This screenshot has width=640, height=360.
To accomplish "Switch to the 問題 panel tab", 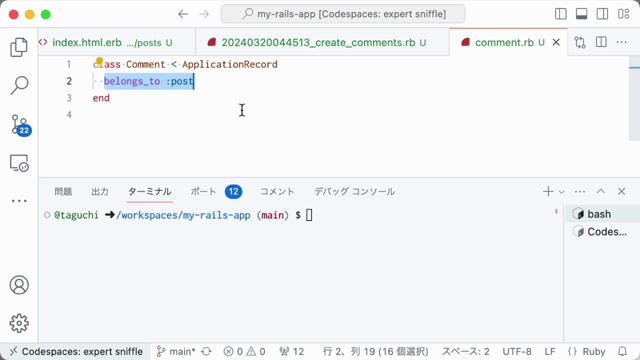I will [63, 191].
